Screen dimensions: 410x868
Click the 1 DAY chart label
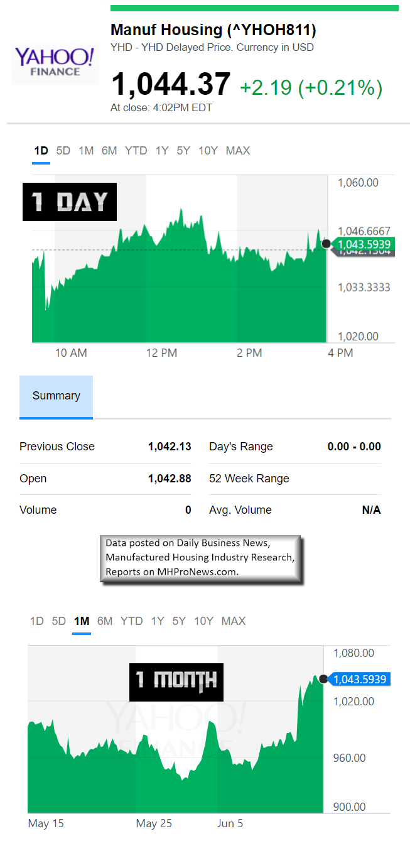pyautogui.click(x=70, y=202)
